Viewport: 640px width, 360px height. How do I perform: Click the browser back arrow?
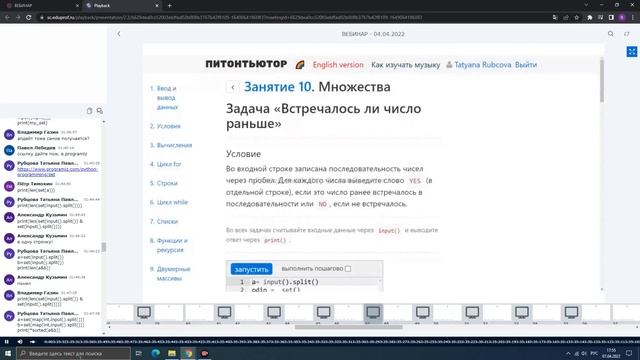tap(7, 18)
